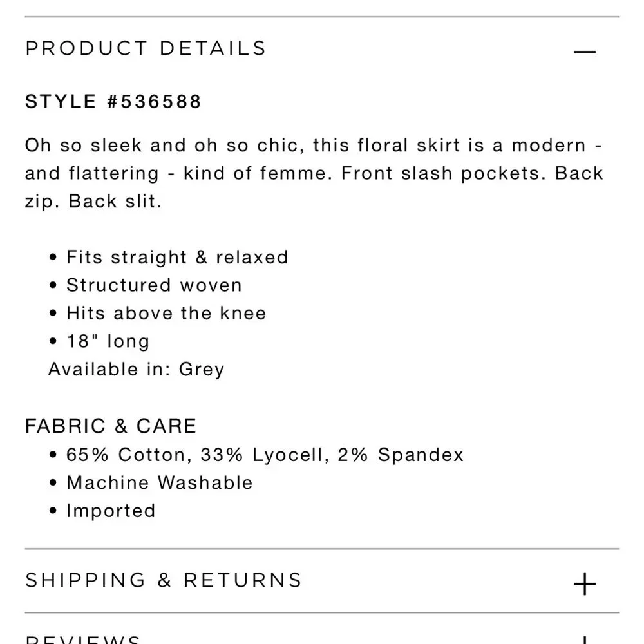Click the FABRIC & CARE subheading
This screenshot has height=644, width=644.
coord(111,426)
